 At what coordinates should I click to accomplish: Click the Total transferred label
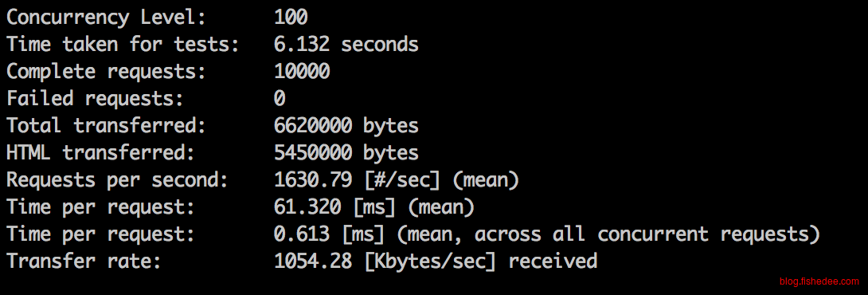[106, 126]
